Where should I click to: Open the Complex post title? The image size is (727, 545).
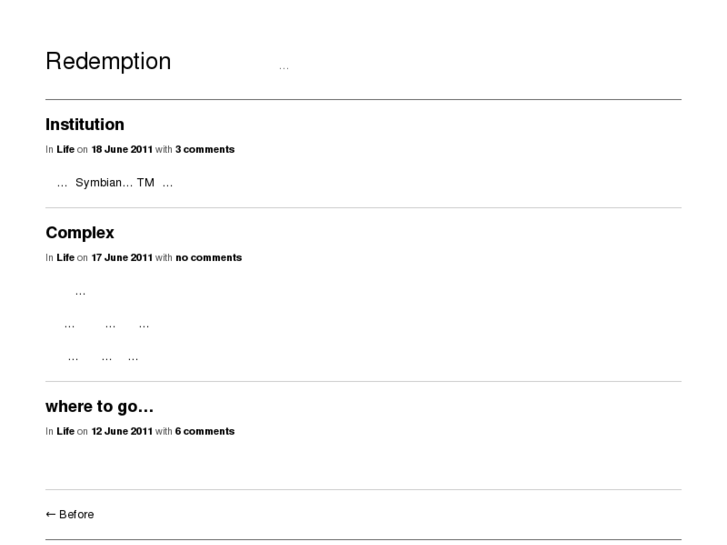click(80, 233)
